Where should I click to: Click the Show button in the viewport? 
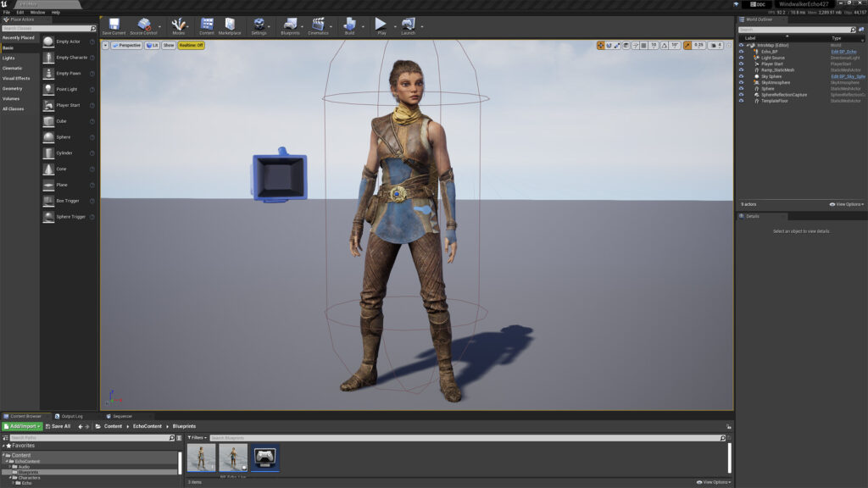click(169, 46)
